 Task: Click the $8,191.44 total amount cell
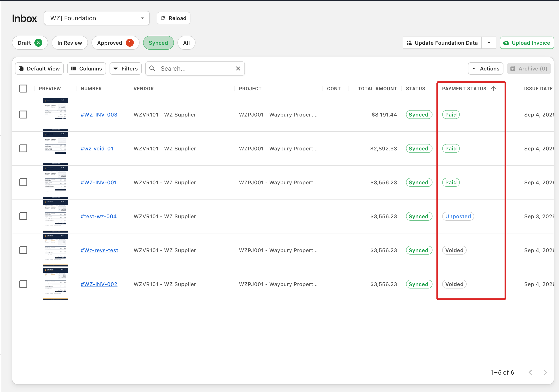384,115
